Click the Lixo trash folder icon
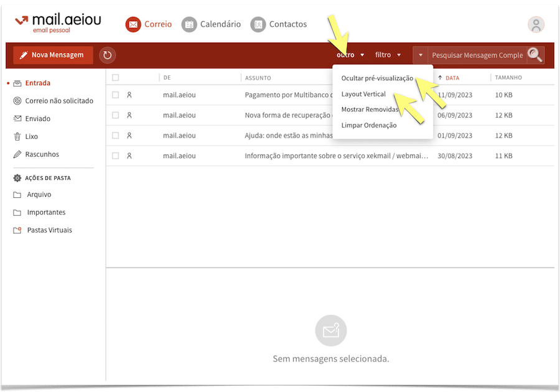The image size is (560, 392). tap(17, 136)
